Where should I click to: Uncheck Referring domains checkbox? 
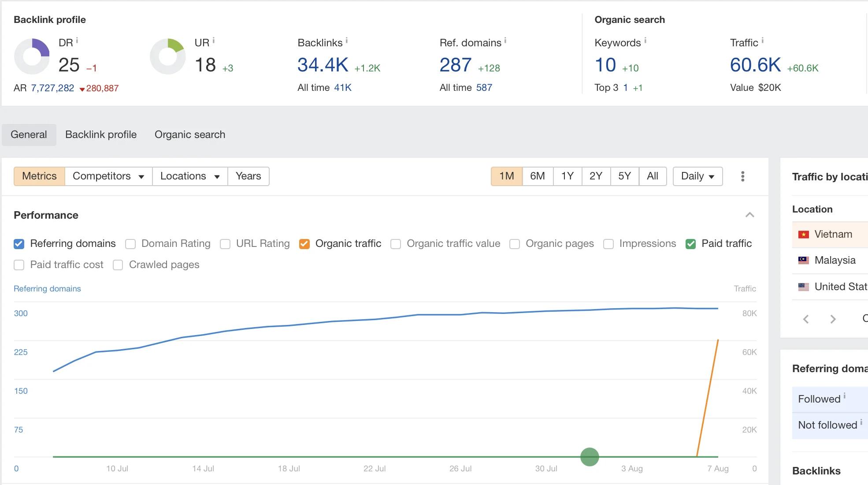tap(19, 244)
